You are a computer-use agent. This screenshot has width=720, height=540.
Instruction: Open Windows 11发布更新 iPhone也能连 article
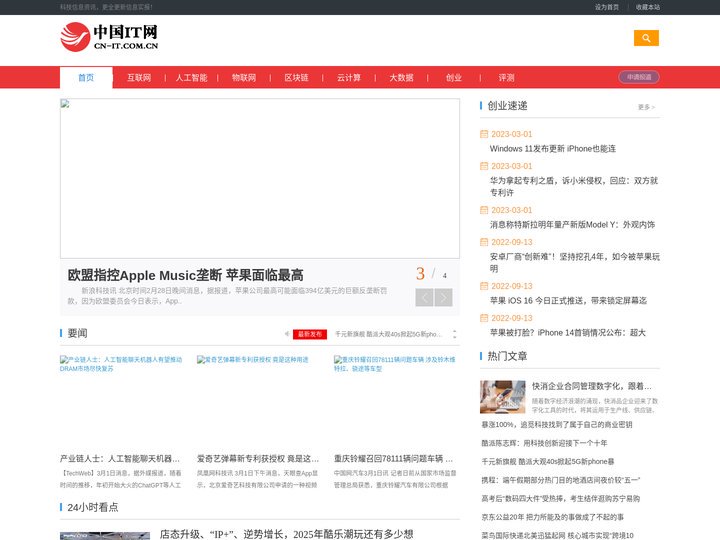(x=553, y=149)
